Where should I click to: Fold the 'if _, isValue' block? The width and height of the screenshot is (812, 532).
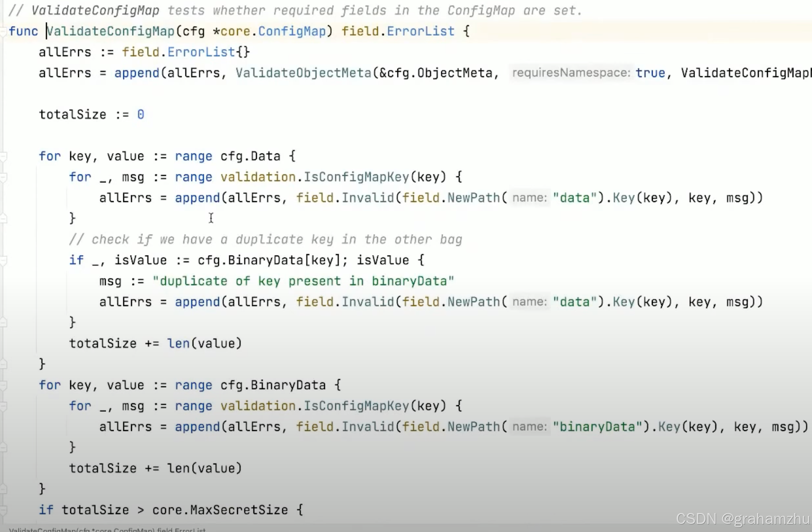tap(3, 261)
